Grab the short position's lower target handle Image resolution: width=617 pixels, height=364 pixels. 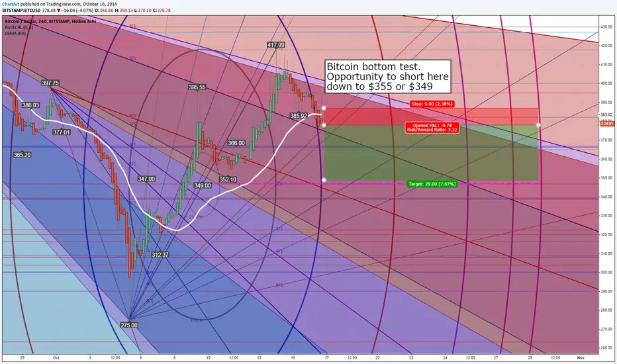[x=324, y=180]
